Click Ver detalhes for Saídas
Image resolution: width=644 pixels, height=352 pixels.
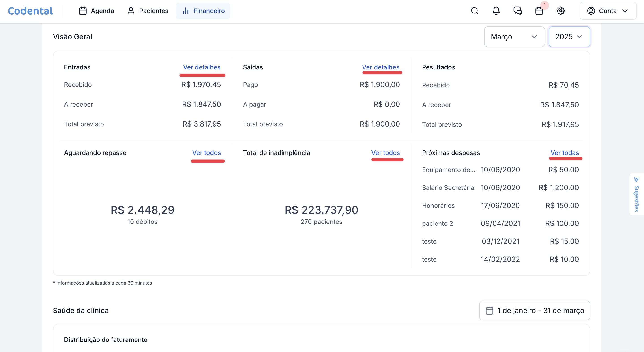[380, 67]
